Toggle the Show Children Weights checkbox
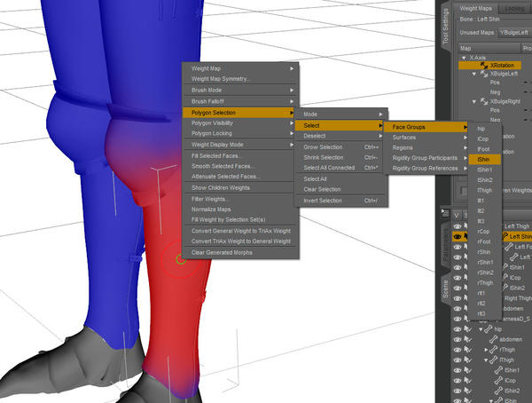 point(464,190)
